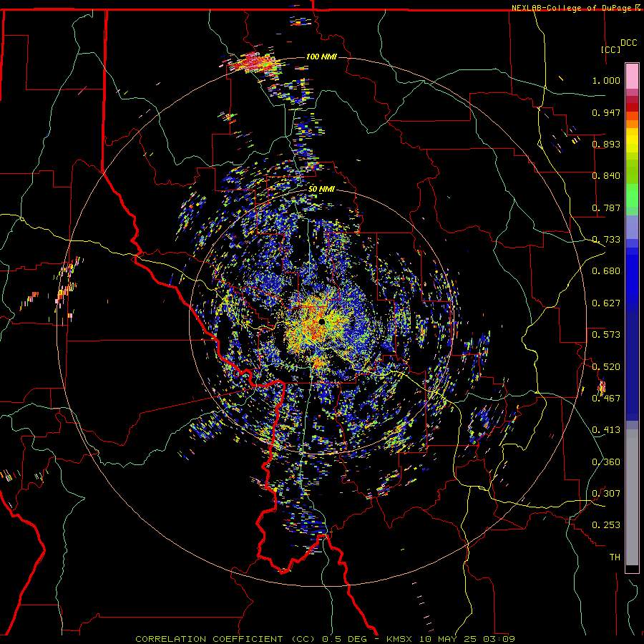Select the 0.947 legend value
644x644 pixels.
(x=606, y=112)
